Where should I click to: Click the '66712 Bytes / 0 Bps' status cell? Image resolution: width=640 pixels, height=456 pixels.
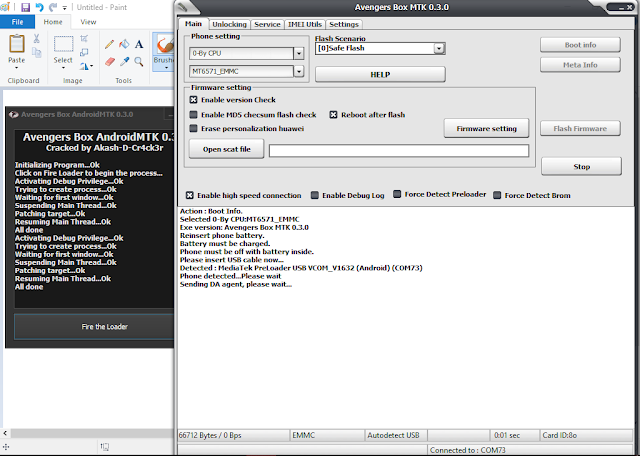[233, 435]
